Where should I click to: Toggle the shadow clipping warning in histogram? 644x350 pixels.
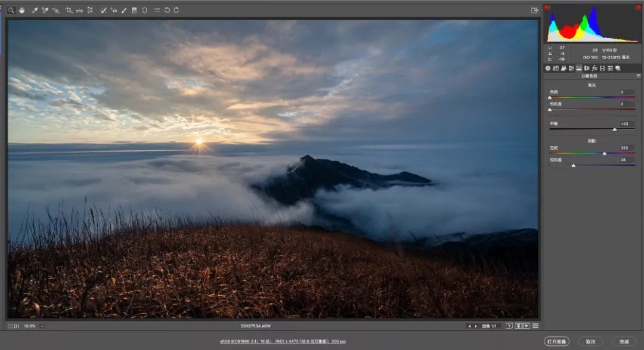click(547, 7)
